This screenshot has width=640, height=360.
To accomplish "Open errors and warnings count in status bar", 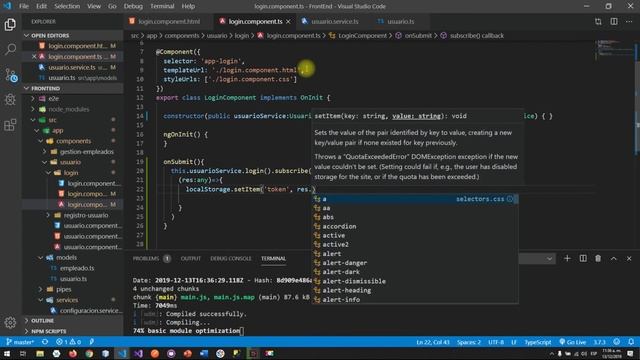I will (x=69, y=342).
